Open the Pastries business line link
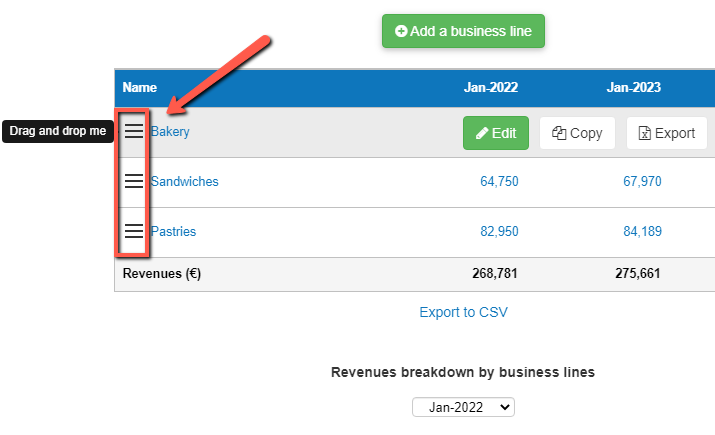Viewport: 715px width, 435px height. tap(173, 232)
